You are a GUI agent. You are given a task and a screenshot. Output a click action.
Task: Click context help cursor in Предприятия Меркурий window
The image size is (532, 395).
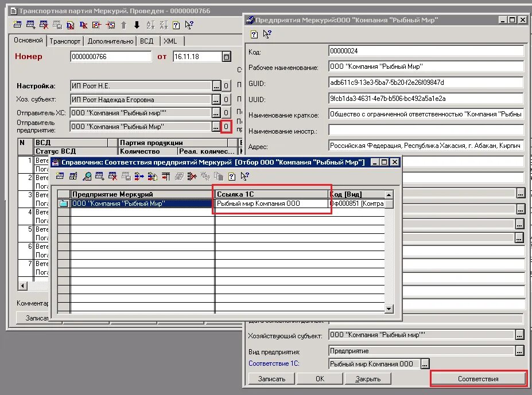(x=267, y=34)
